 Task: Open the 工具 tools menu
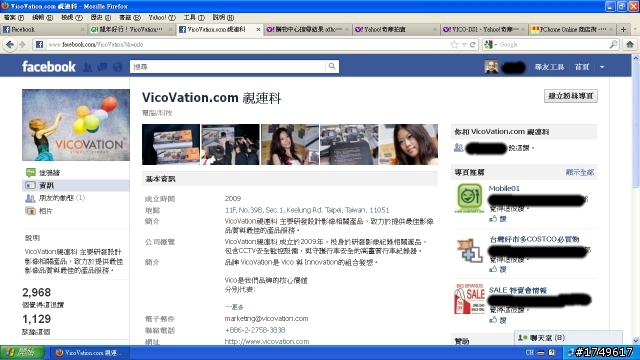[194, 18]
